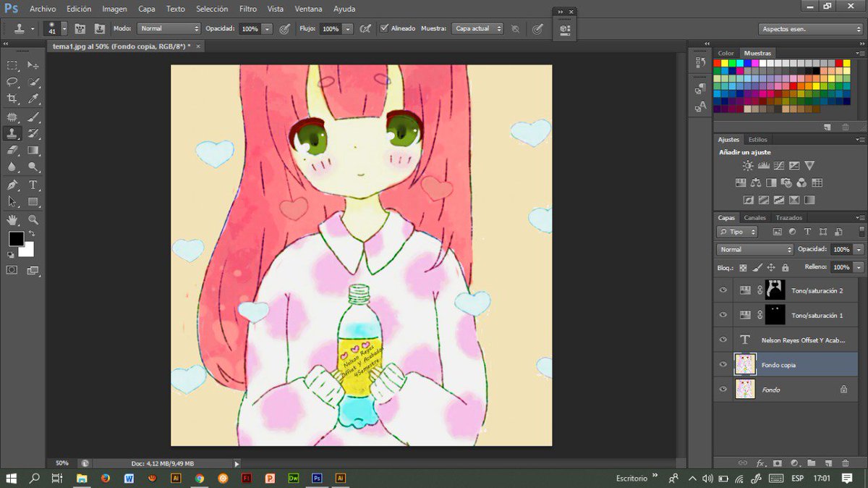868x488 pixels.
Task: Select the Quick Selection tool
Action: pyautogui.click(x=33, y=82)
